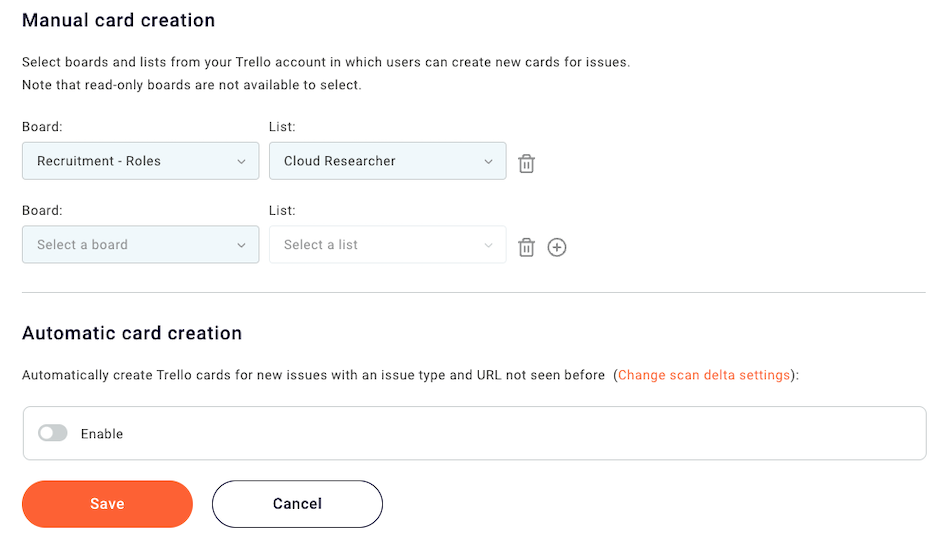Save the Trello card settings
940x545 pixels.
click(x=107, y=504)
